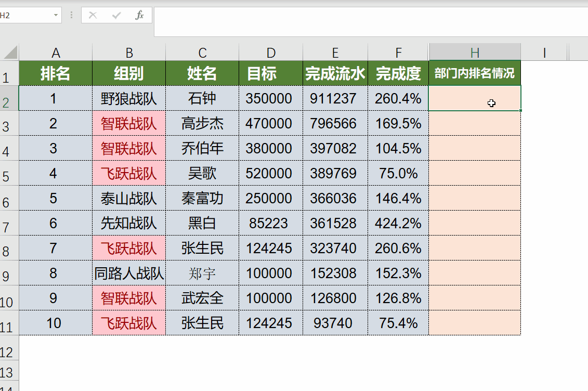Click cell containing 泰山战队
Screen dimensions: 588x391
[x=129, y=198]
